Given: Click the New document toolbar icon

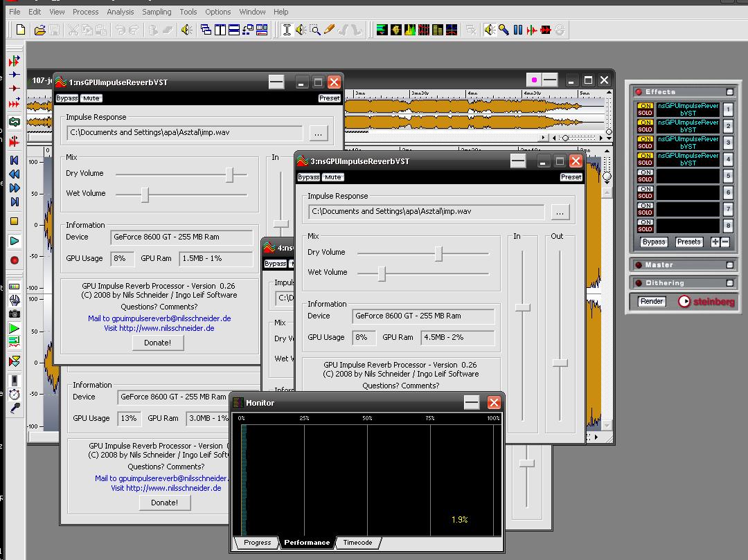Looking at the screenshot, I should (21, 30).
